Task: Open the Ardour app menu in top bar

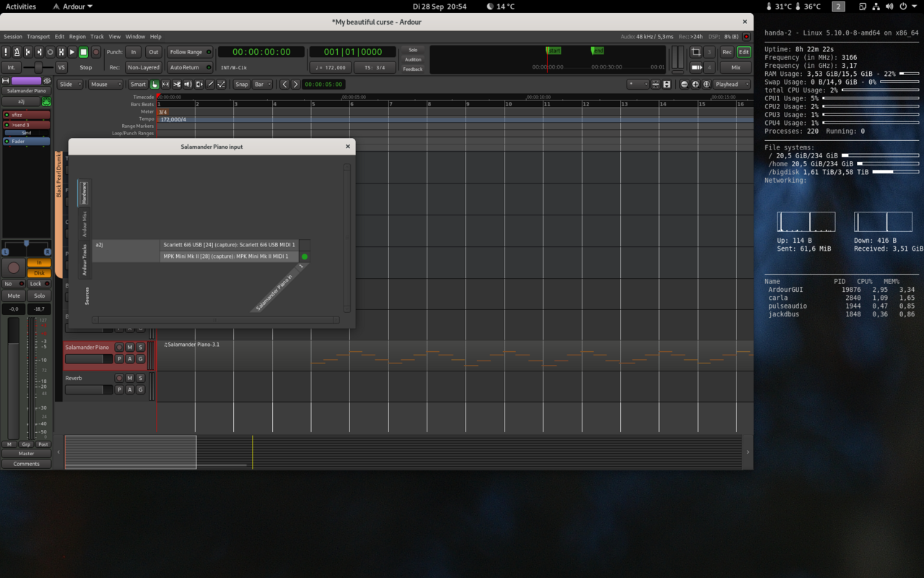Action: tap(73, 7)
